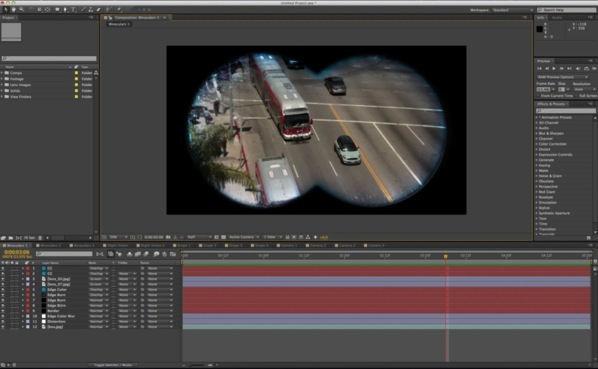Select the Eraser tool
The image size is (598, 369).
pos(98,10)
